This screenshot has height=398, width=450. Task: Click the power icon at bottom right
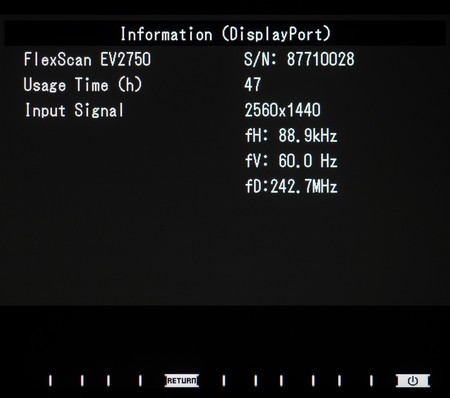(x=413, y=381)
